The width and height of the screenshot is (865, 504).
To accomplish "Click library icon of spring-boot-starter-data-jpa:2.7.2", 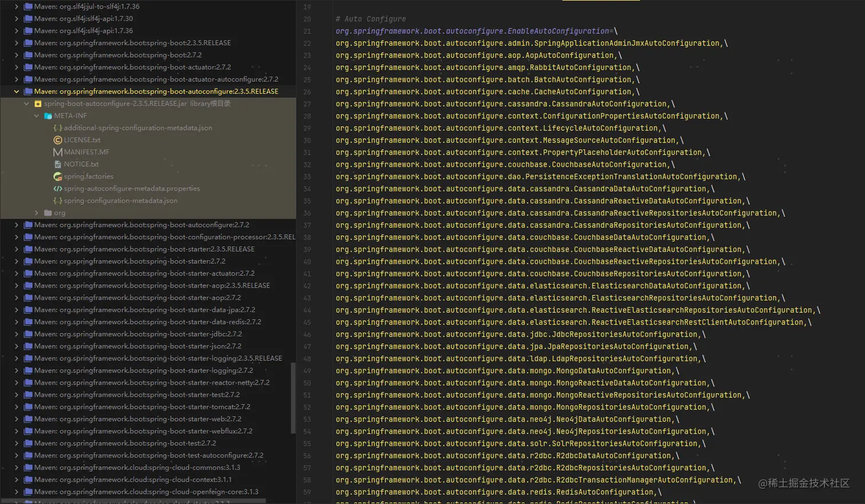I will [28, 309].
